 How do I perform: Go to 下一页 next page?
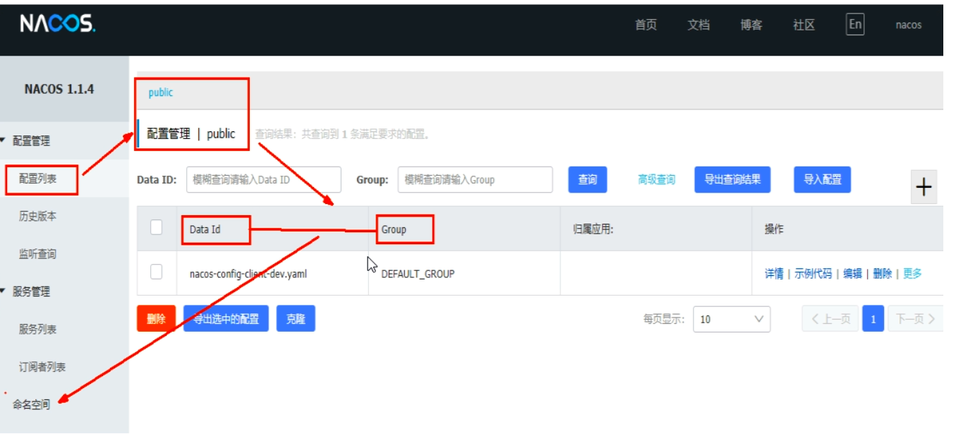click(916, 319)
